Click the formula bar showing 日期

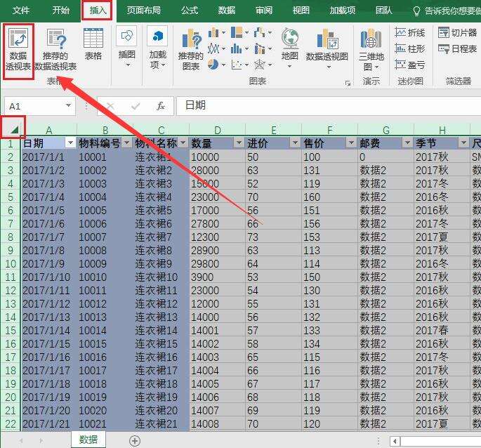(328, 106)
